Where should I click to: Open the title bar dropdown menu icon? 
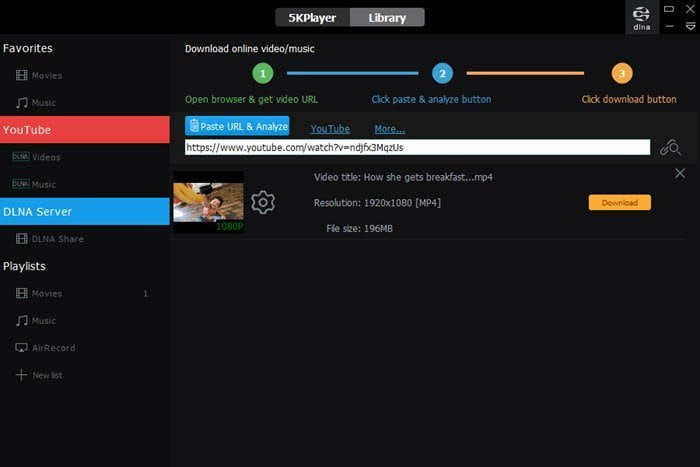(x=690, y=27)
